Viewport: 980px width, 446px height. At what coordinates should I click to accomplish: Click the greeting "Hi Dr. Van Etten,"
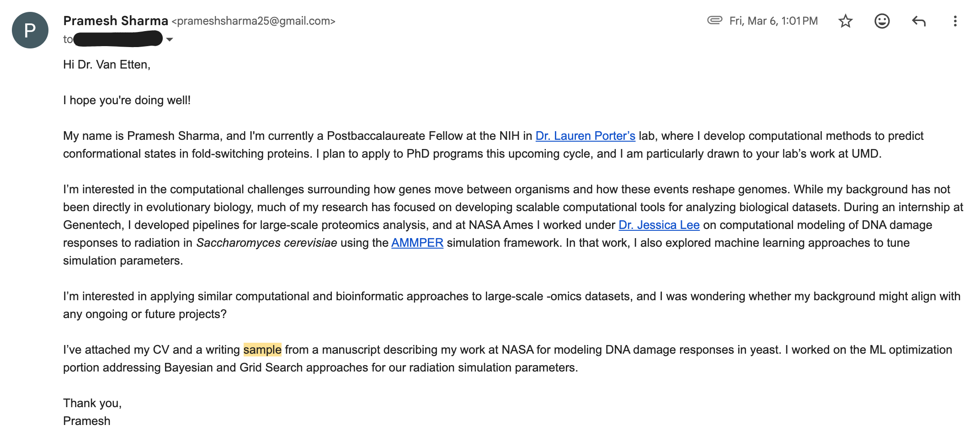coord(107,64)
